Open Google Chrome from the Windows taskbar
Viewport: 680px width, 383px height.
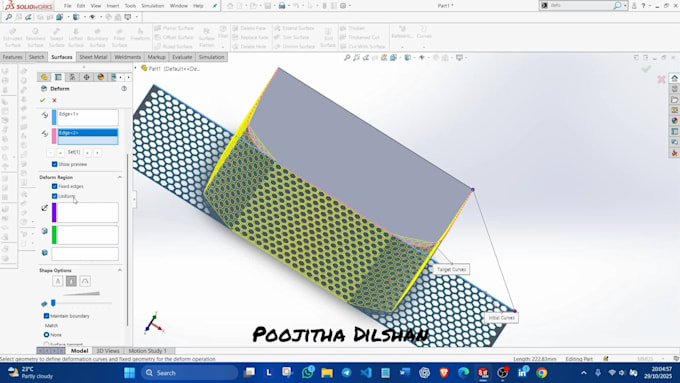tap(542, 372)
